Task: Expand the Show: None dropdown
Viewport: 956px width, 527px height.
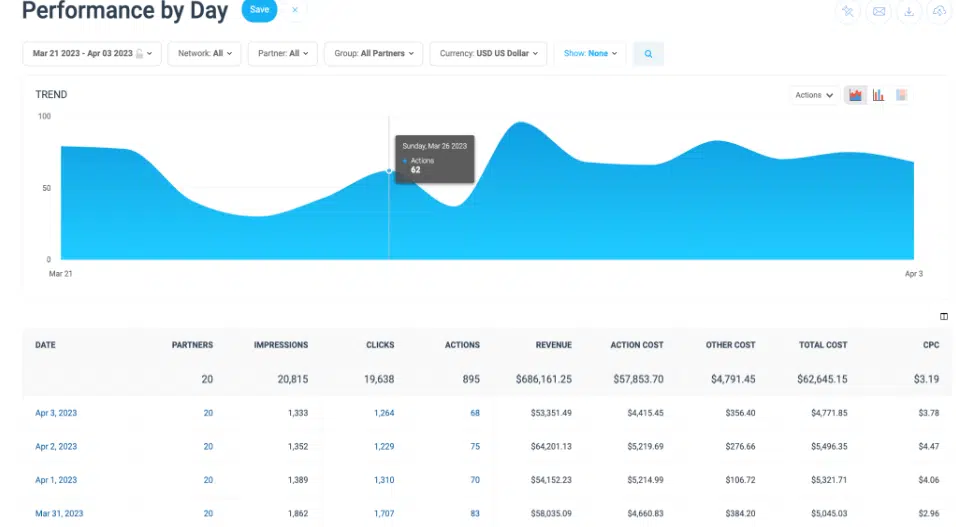Action: click(x=590, y=54)
